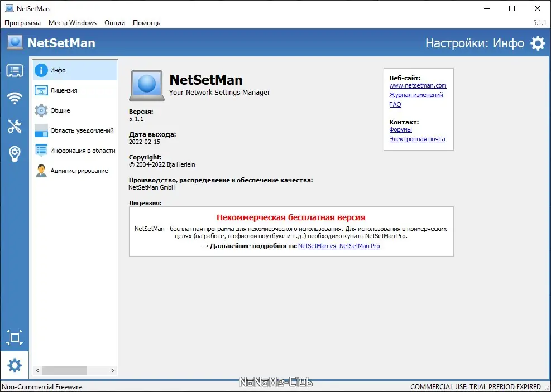551x392 pixels.
Task: Open the WiFi management sidebar icon
Action: pyautogui.click(x=15, y=98)
